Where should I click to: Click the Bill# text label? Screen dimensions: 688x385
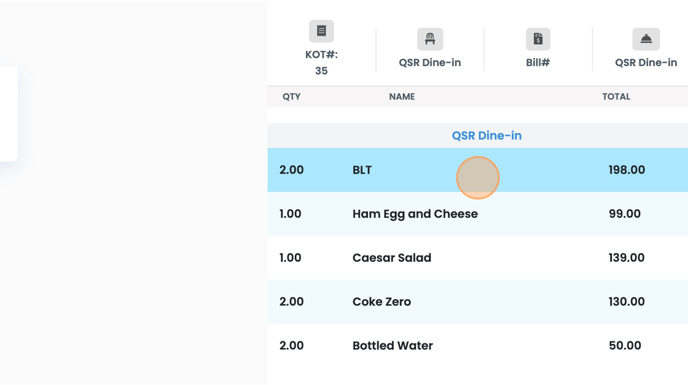[x=538, y=62]
